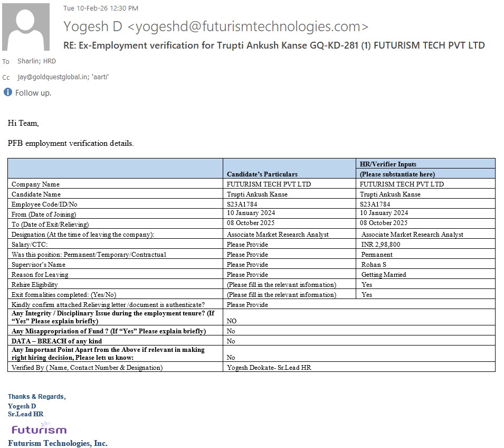
Task: Click supervisor value 'Rohan S'
Action: pos(374,265)
